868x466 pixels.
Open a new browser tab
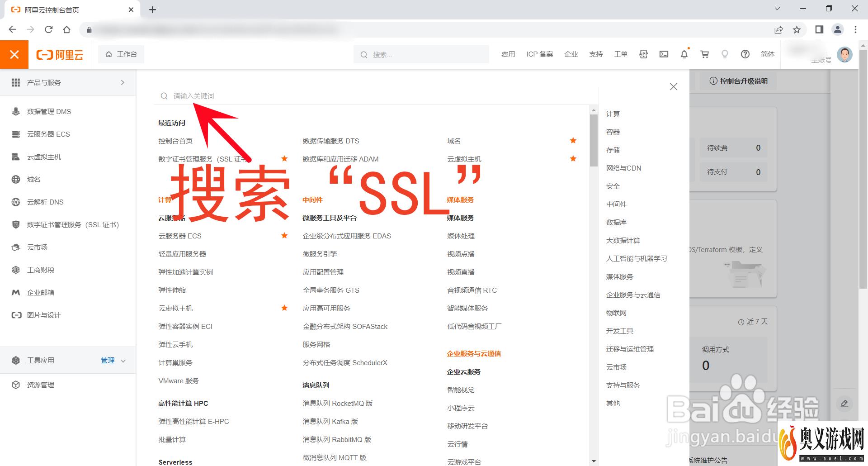tap(152, 10)
